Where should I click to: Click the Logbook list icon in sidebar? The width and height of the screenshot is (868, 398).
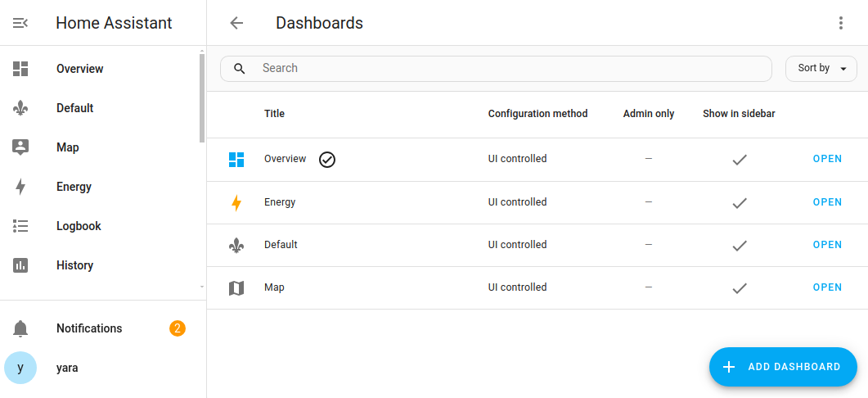20,226
